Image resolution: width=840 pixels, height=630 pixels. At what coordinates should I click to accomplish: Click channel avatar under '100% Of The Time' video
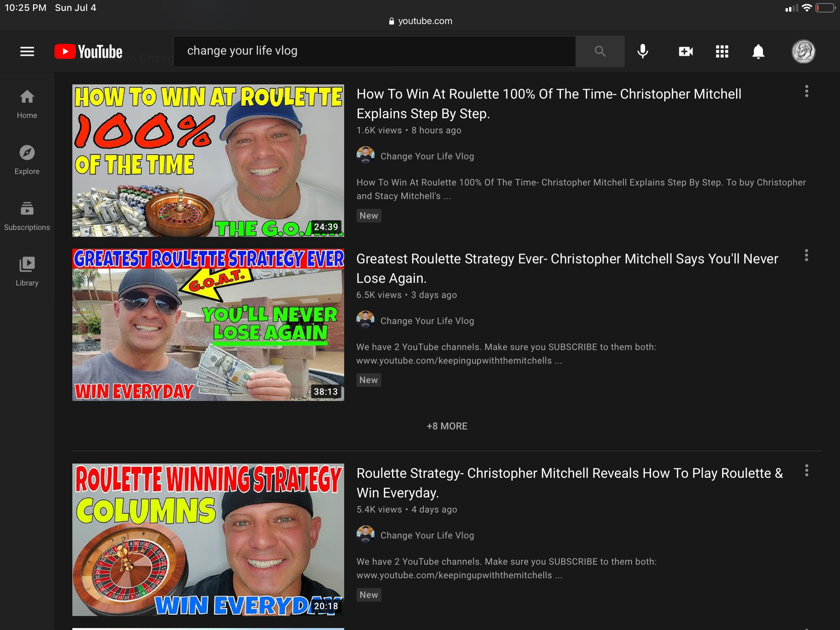tap(366, 156)
